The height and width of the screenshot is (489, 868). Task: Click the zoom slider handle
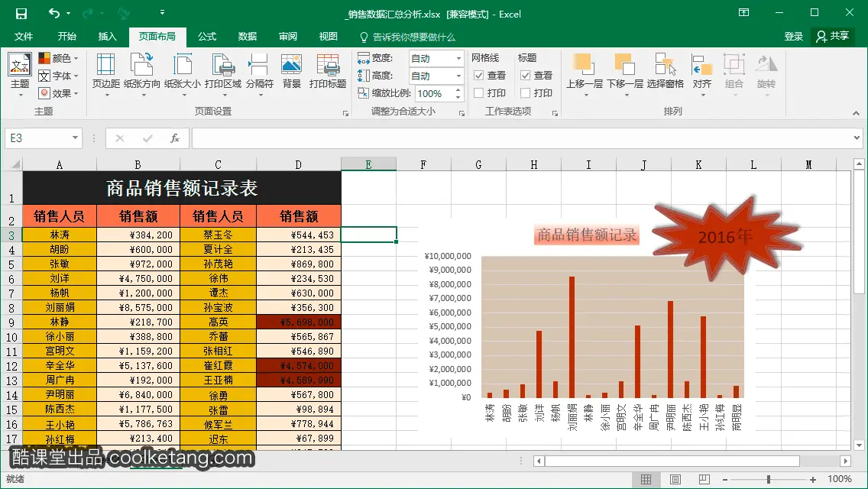(769, 480)
